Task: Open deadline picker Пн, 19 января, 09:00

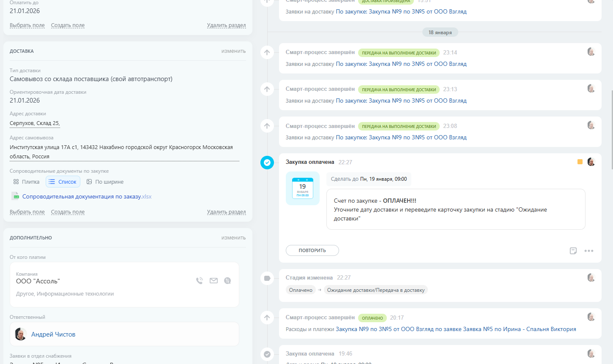Action: click(383, 179)
